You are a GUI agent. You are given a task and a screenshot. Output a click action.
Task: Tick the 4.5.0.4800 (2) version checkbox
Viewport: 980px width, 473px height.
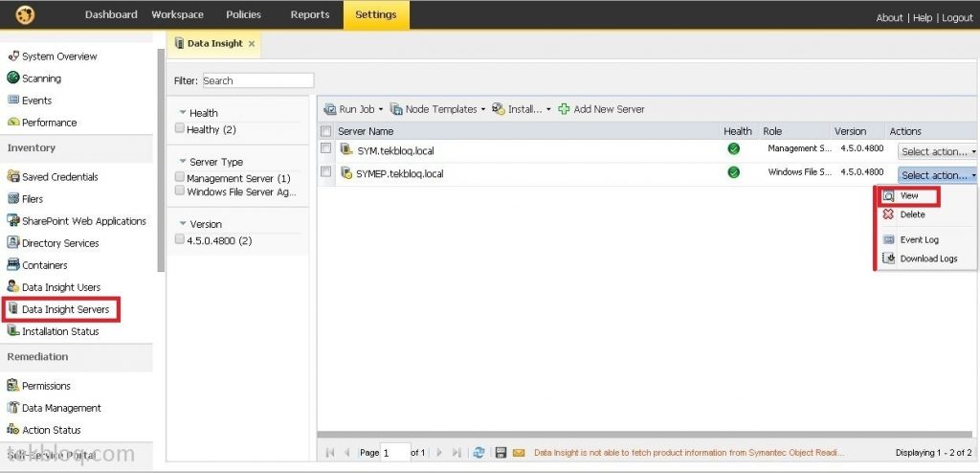180,239
